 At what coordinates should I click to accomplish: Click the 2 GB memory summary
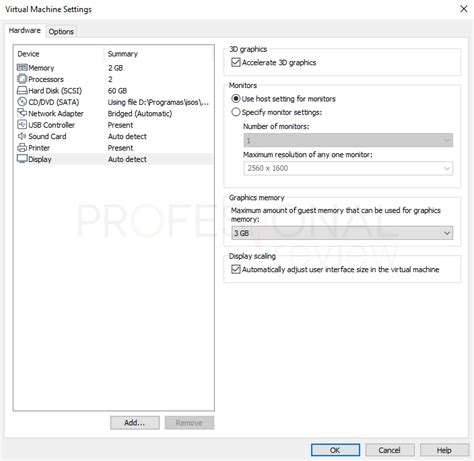click(115, 68)
